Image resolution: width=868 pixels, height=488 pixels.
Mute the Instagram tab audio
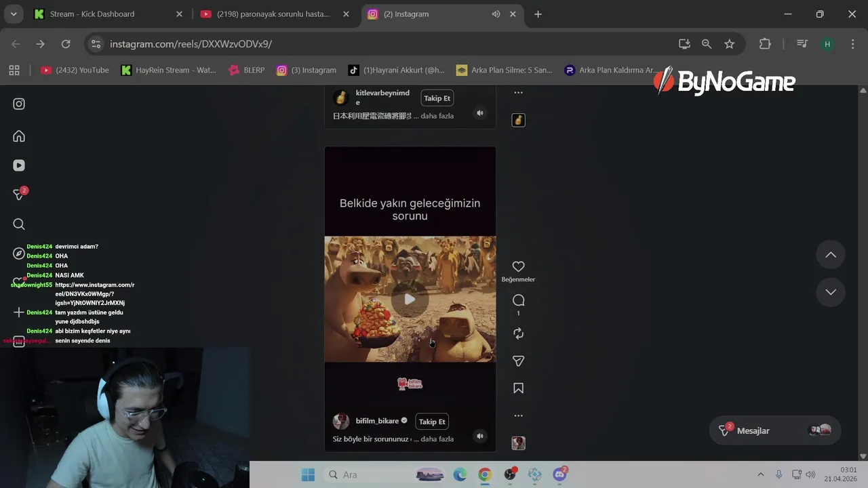[x=496, y=14]
